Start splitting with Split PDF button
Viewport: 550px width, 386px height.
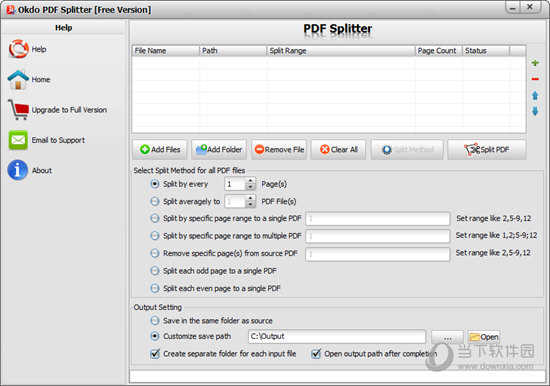pos(487,149)
